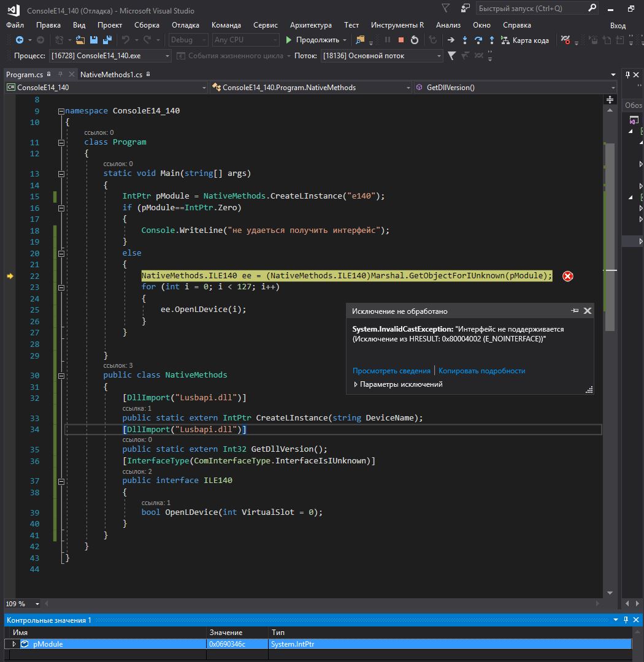Restart debugging with circular arrow icon

415,40
